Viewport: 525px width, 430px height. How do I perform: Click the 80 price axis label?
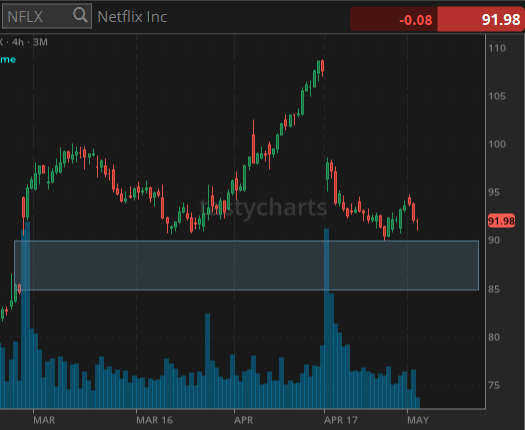pyautogui.click(x=494, y=337)
